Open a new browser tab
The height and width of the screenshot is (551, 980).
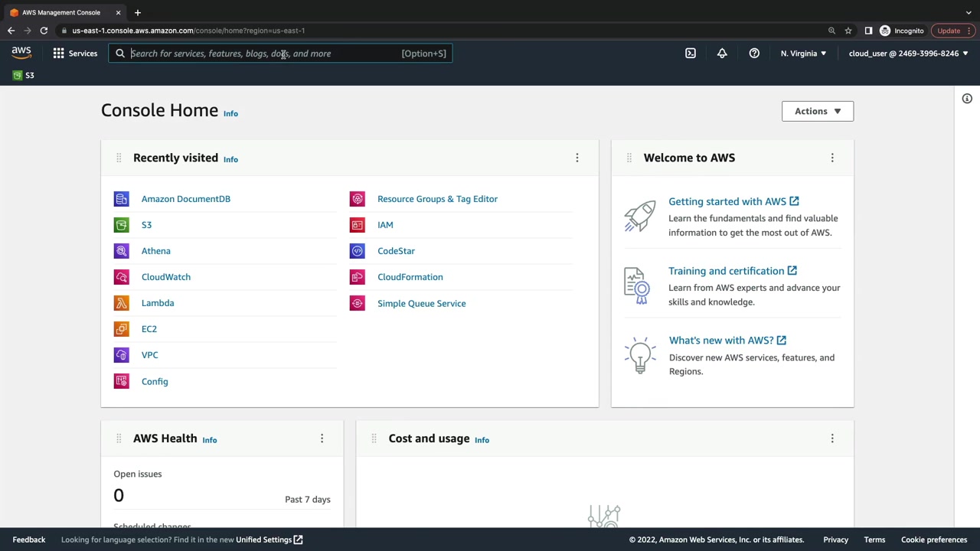tap(138, 12)
